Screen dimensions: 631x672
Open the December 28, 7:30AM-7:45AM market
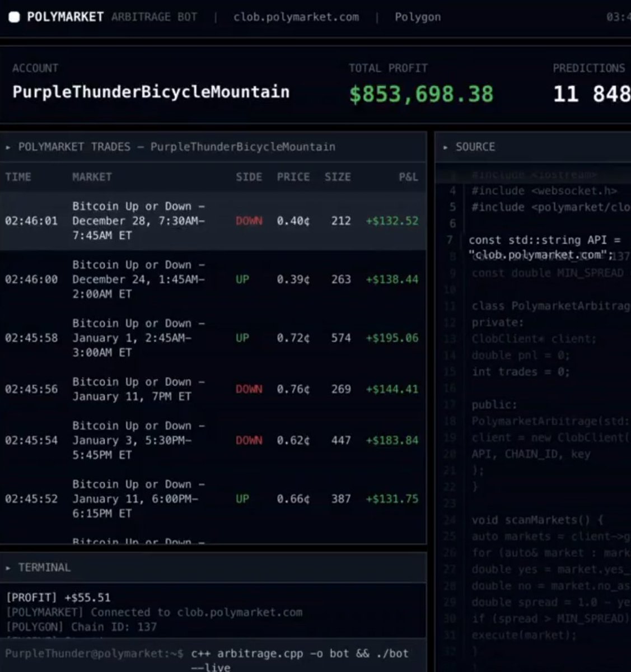[138, 221]
